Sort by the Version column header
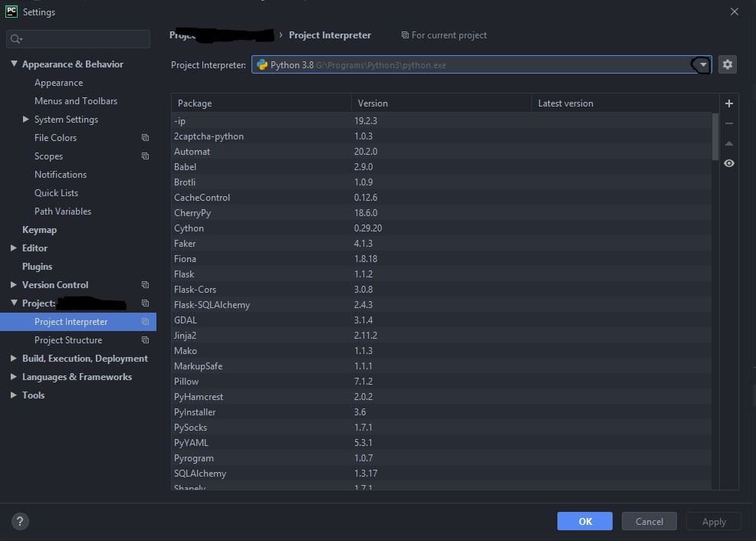This screenshot has width=756, height=541. click(x=441, y=103)
